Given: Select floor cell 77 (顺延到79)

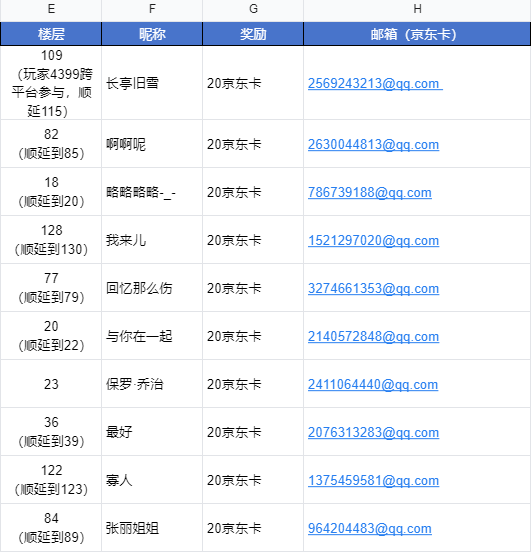Looking at the screenshot, I should pos(51,288).
